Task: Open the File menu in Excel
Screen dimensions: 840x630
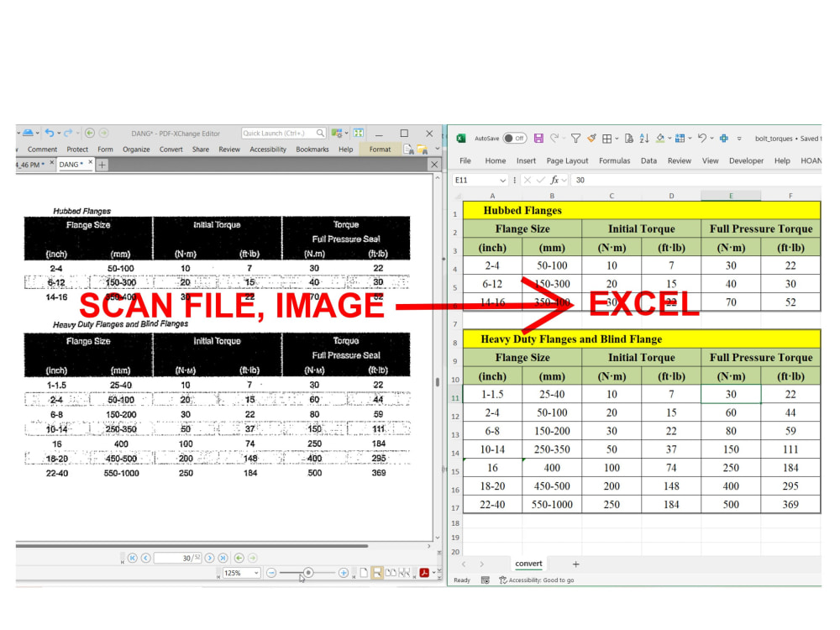Action: point(465,160)
